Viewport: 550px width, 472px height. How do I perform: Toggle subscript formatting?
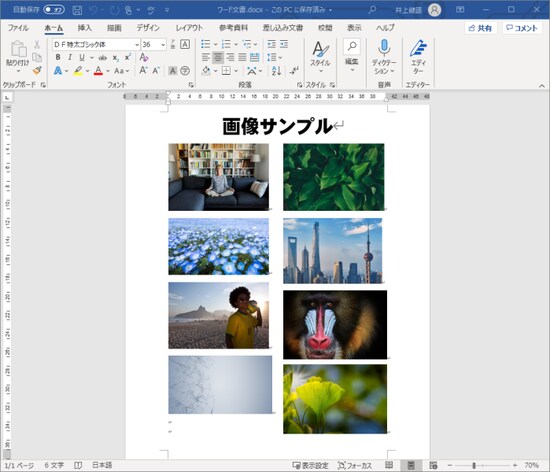[x=116, y=58]
